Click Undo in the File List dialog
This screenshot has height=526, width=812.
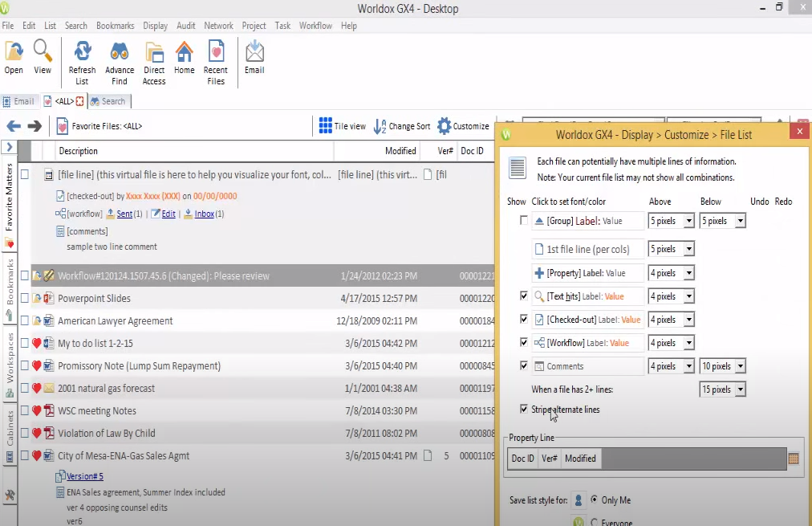click(x=759, y=201)
